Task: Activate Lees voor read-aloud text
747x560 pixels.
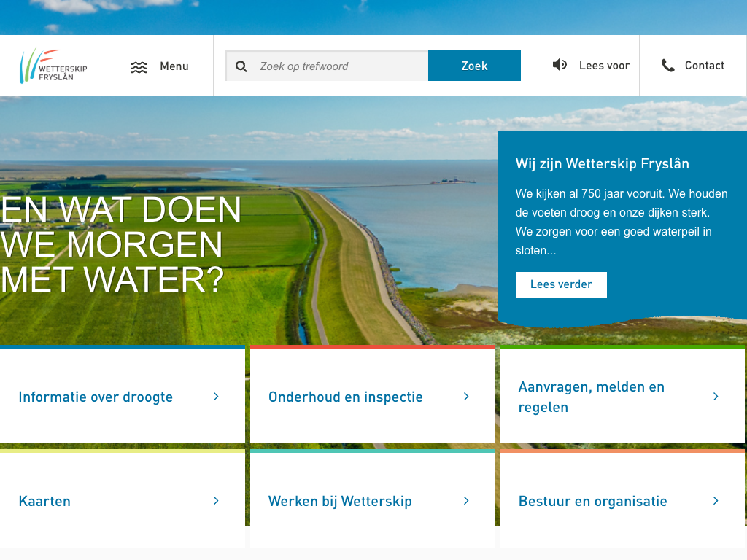Action: (x=603, y=66)
